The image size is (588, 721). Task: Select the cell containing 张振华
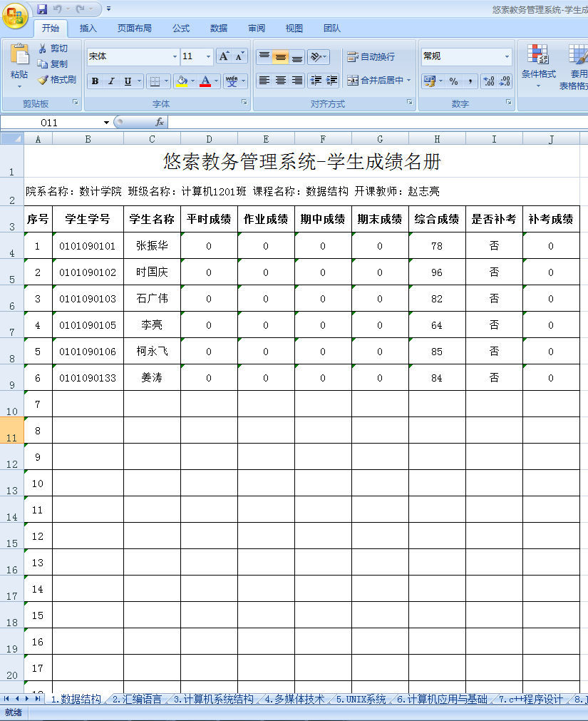point(152,246)
